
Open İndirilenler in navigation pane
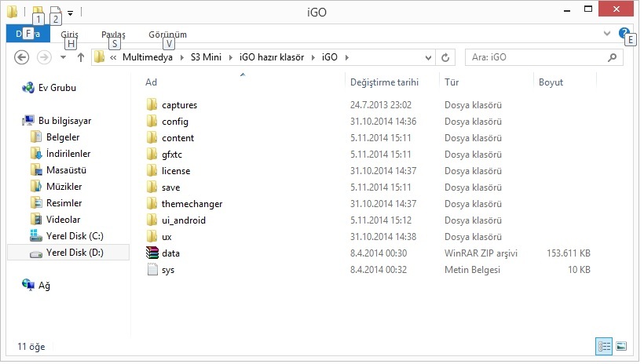68,154
